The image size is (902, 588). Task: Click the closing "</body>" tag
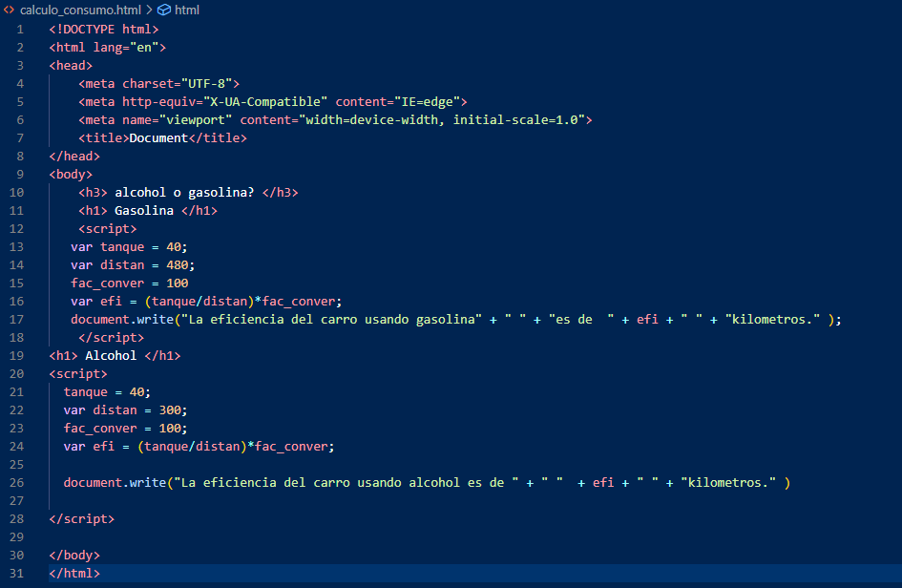click(x=74, y=555)
